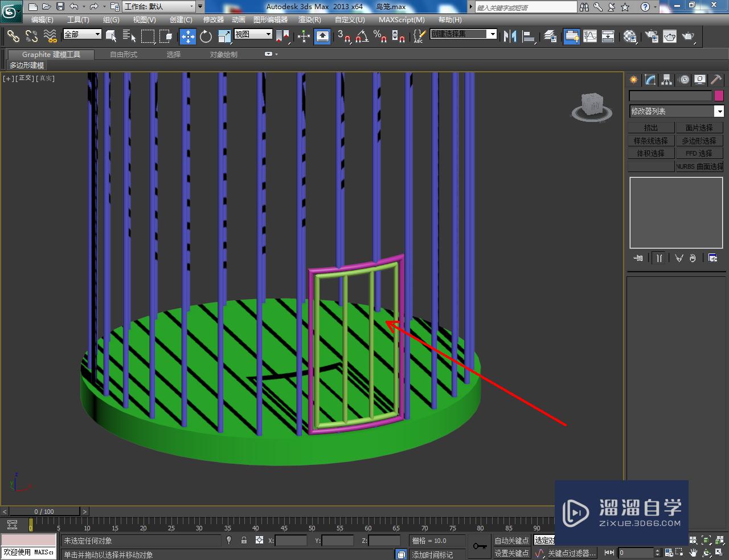729x560 pixels.
Task: Open the 编辑(E) menu
Action: tap(42, 19)
